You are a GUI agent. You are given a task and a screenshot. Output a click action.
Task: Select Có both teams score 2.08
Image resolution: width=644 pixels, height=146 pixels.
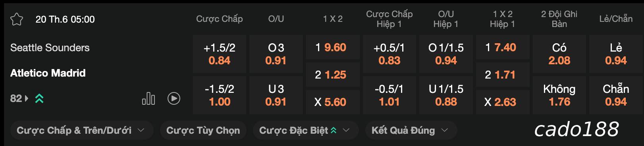(x=559, y=54)
